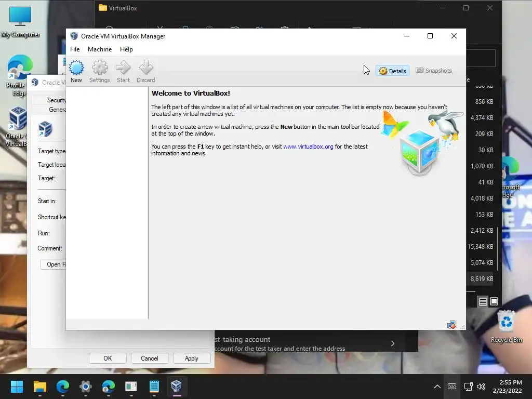Click the Open File Location button
The image size is (532, 399).
(54, 264)
